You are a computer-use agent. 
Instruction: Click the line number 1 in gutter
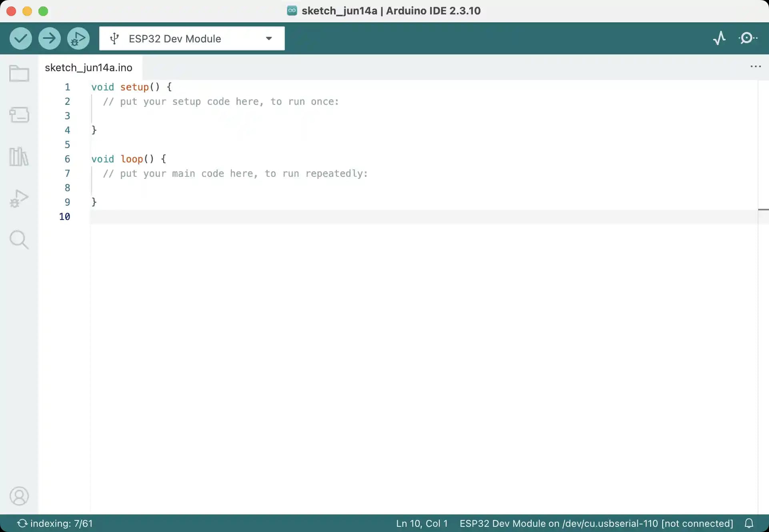click(67, 87)
